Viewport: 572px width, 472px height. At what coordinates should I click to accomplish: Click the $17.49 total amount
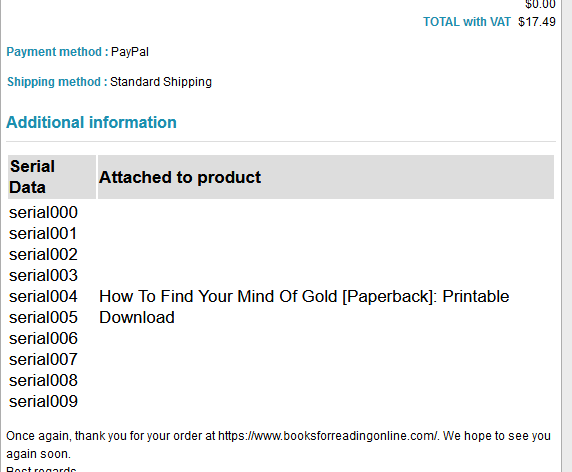pos(537,22)
